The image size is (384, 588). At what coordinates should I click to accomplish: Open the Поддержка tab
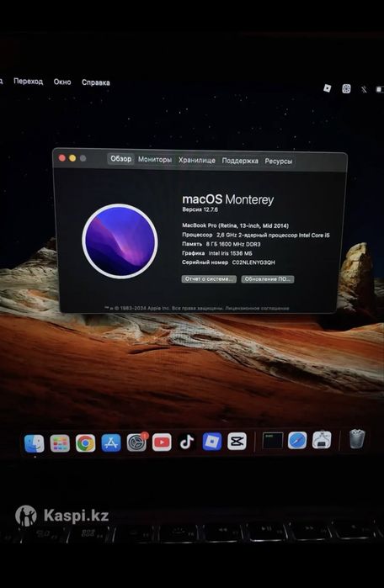pos(240,161)
